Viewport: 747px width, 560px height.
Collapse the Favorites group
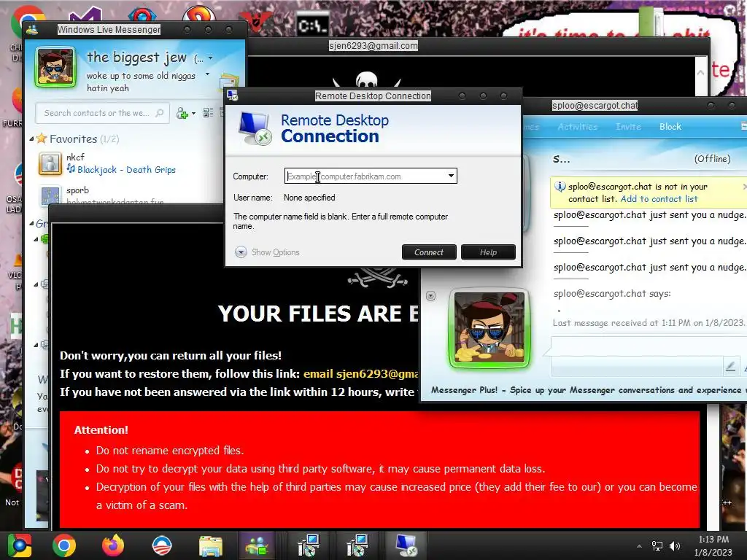coord(31,139)
